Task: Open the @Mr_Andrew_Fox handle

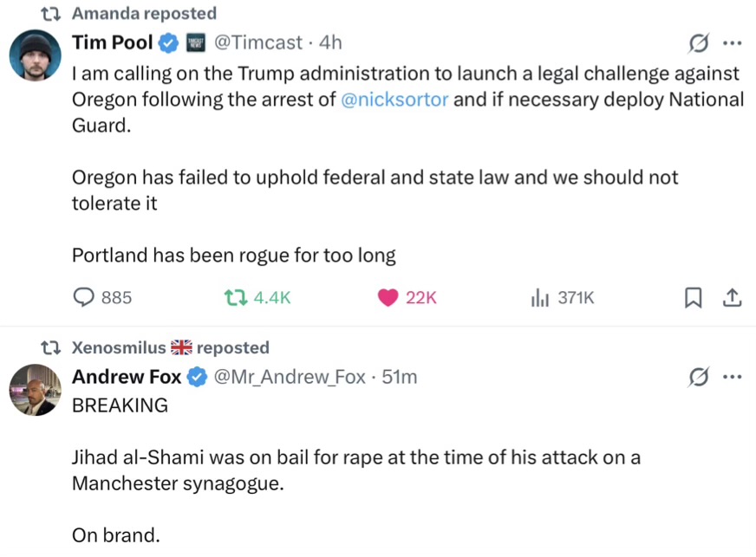Action: pos(289,376)
